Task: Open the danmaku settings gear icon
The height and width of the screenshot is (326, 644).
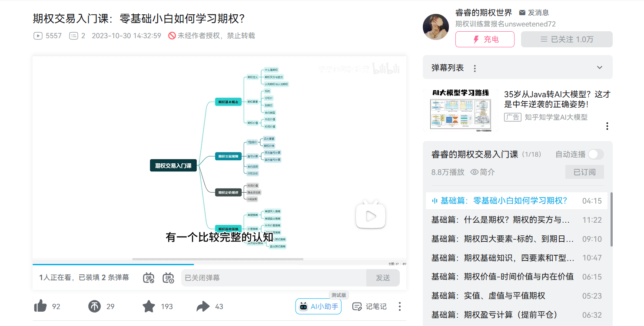Action: (169, 278)
